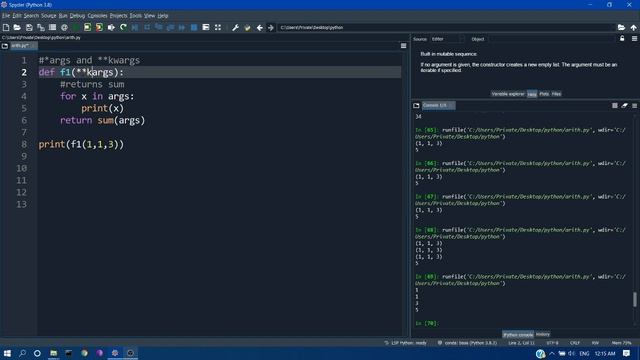The width and height of the screenshot is (640, 360).
Task: Open Windows search magnifier on taskbar
Action: (x=22, y=353)
